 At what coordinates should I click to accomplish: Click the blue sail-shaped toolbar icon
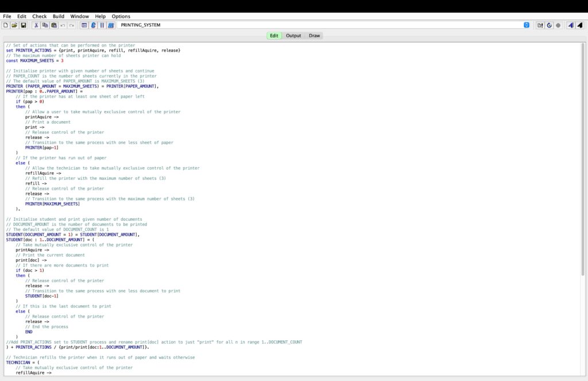[571, 25]
